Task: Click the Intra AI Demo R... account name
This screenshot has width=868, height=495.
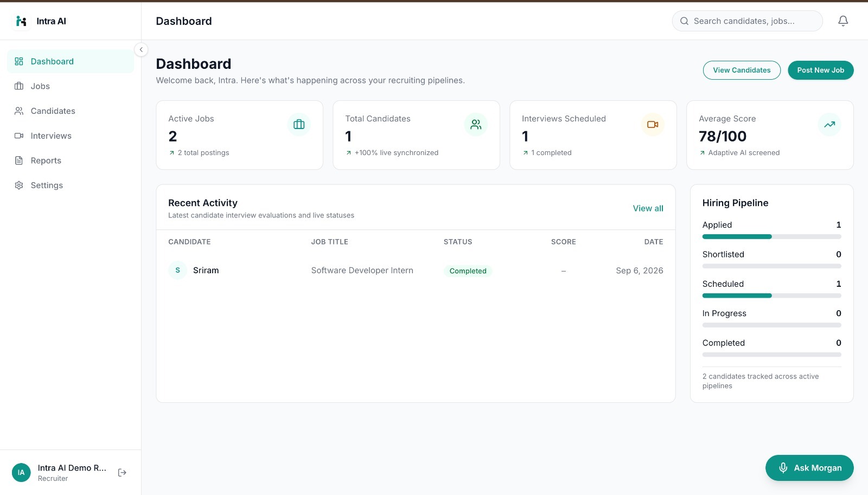Action: [x=72, y=468]
